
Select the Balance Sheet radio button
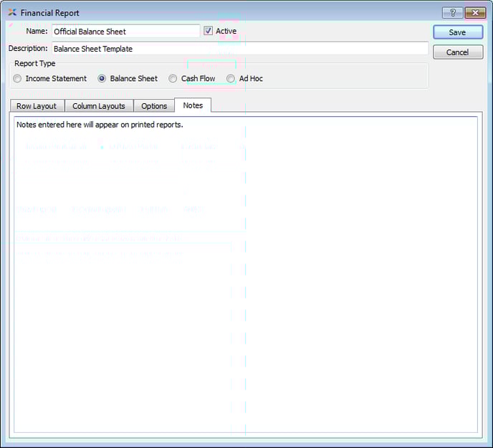pyautogui.click(x=102, y=79)
